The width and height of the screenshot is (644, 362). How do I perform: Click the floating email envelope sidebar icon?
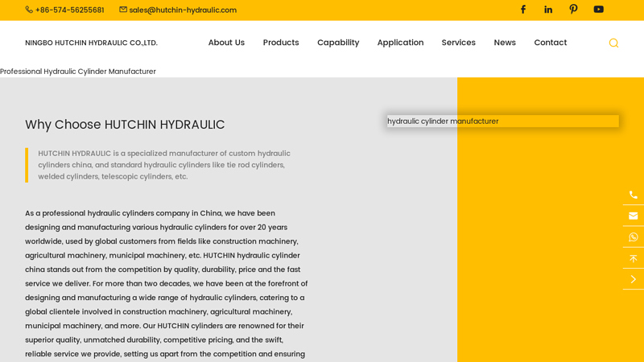coord(634,216)
